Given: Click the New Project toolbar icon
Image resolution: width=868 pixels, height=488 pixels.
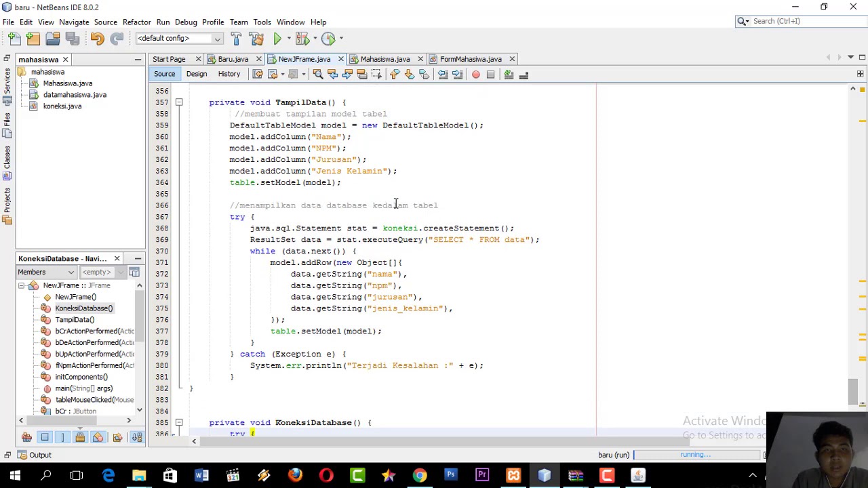Looking at the screenshot, I should pyautogui.click(x=33, y=39).
